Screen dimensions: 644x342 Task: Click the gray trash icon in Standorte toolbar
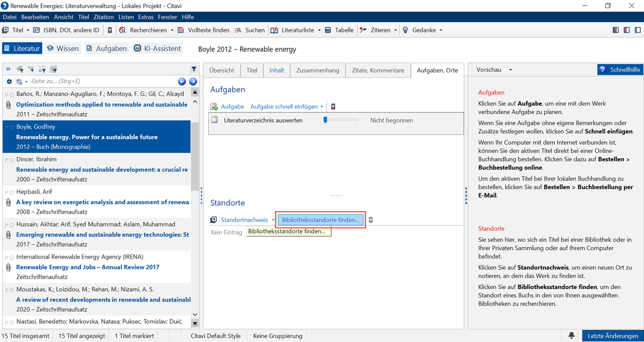(371, 220)
